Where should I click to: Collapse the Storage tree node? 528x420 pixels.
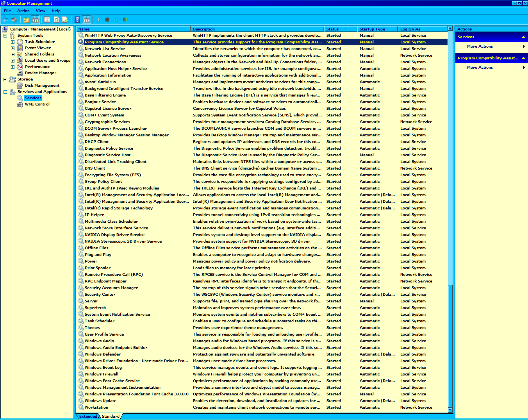coord(5,79)
